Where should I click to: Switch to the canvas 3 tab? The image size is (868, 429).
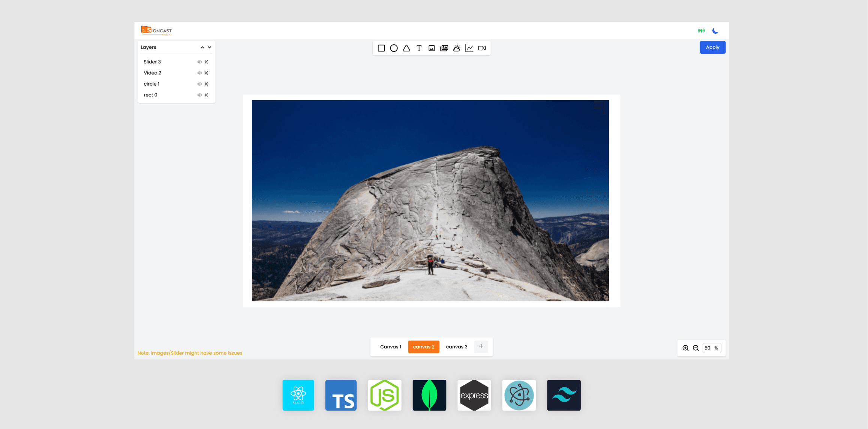457,347
